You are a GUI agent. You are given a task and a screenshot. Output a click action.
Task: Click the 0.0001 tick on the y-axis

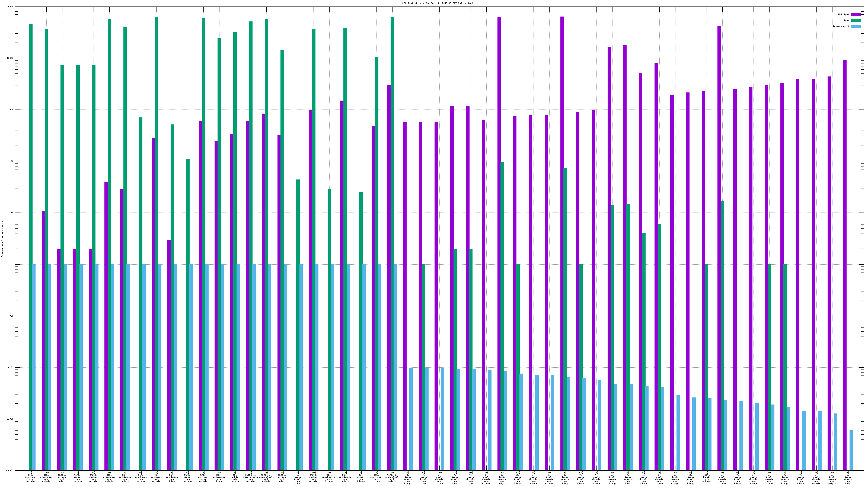10,470
